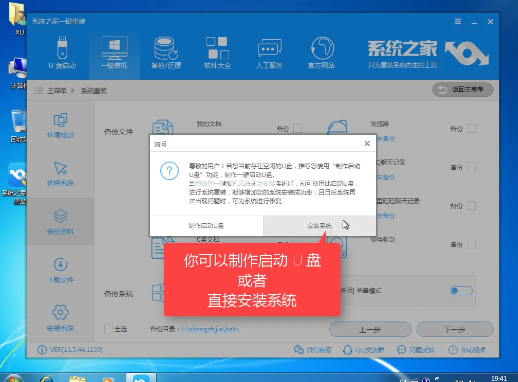
Task: Click the QQ交流群 penguin icon in footer
Action: 347,349
